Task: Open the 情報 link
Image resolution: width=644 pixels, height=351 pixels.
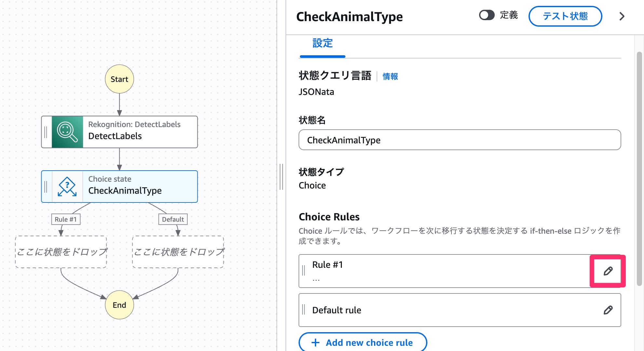Action: pos(390,76)
